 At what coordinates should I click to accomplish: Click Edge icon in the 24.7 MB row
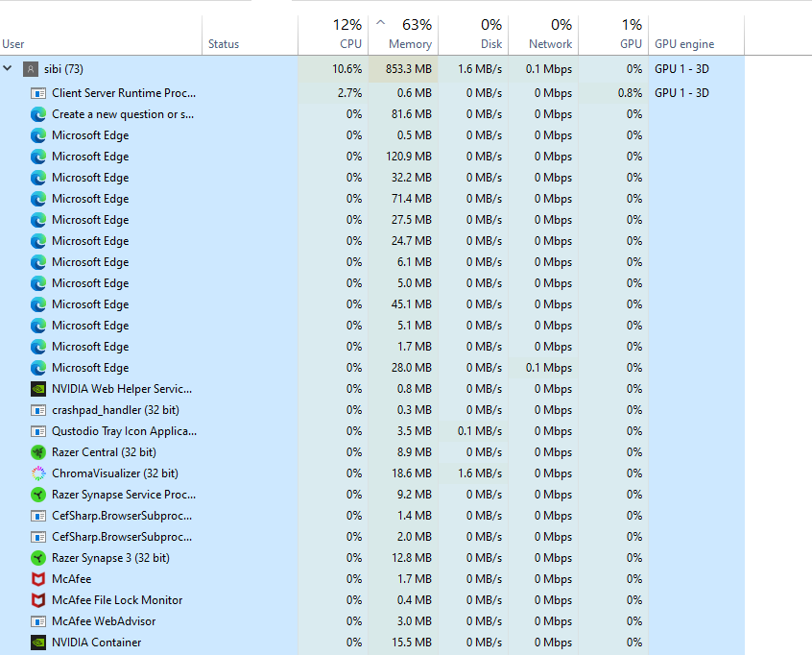point(38,241)
